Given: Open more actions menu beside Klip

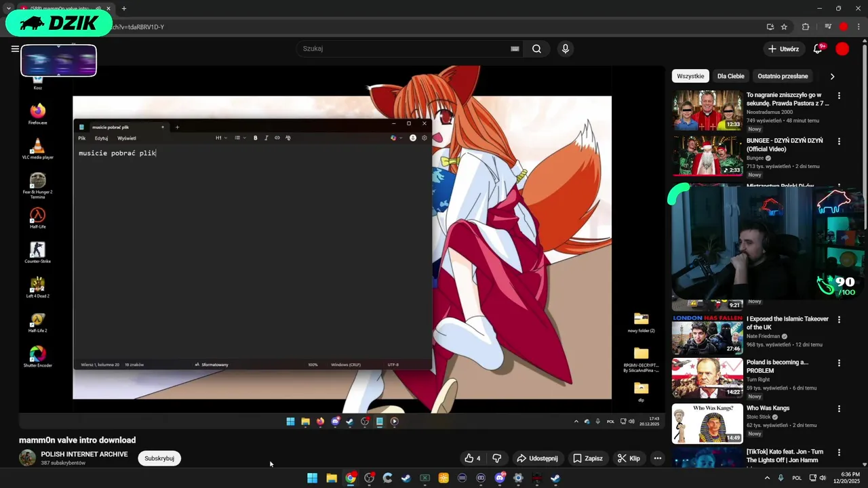Looking at the screenshot, I should [657, 458].
